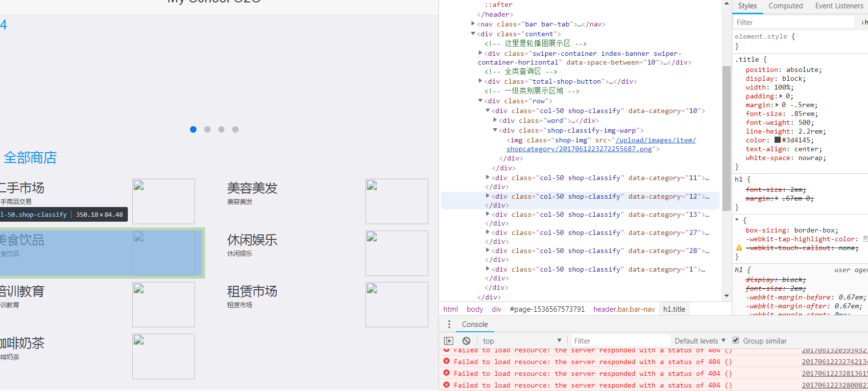The height and width of the screenshot is (391, 868).
Task: Select #page-1536567573791 breadcrumb
Action: [547, 309]
